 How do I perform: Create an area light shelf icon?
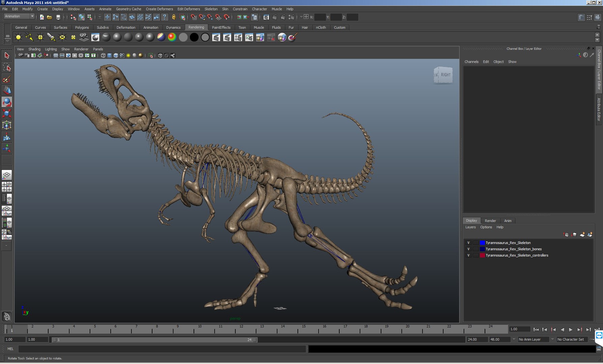pos(62,37)
